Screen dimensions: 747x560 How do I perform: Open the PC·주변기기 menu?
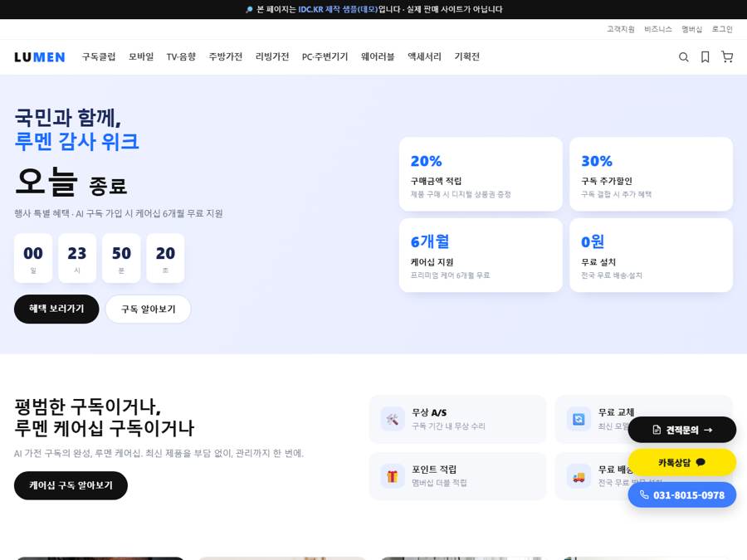click(x=325, y=56)
